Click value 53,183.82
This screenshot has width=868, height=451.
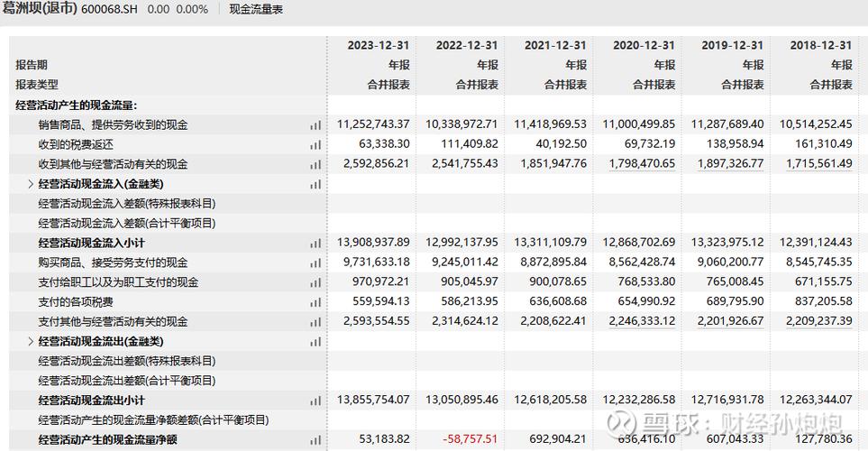[x=384, y=439]
